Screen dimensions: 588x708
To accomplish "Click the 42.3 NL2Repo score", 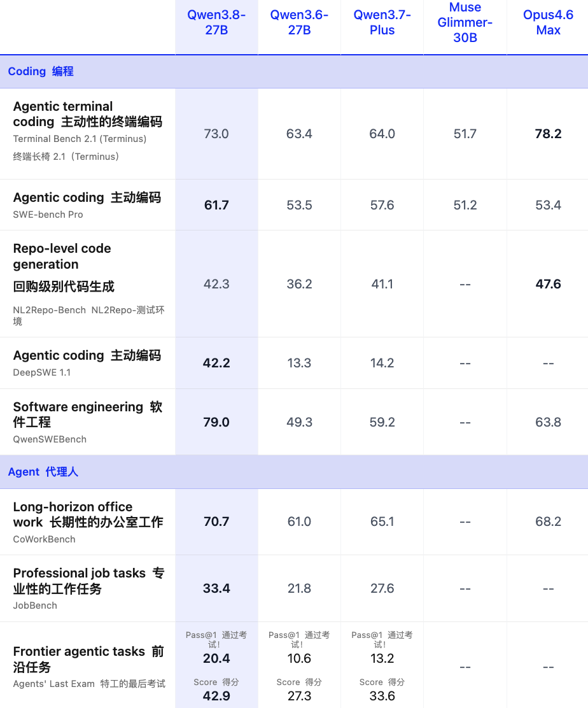I will 216,284.
